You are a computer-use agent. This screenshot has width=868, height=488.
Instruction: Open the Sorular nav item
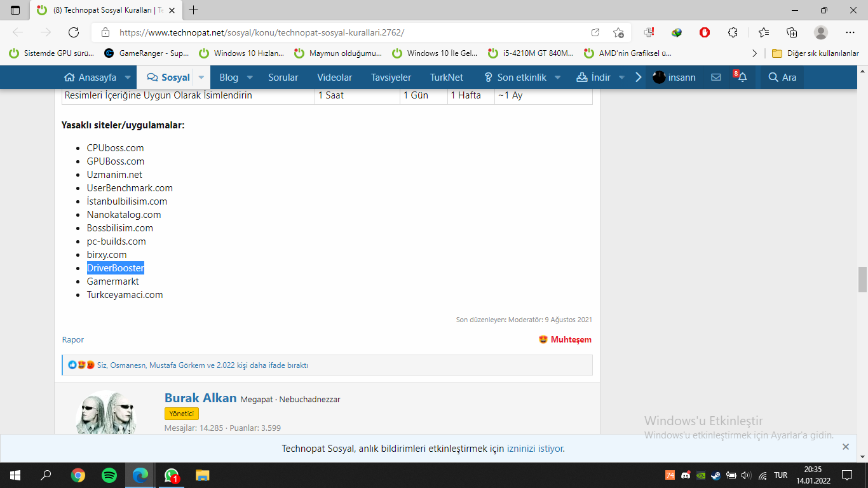(283, 78)
